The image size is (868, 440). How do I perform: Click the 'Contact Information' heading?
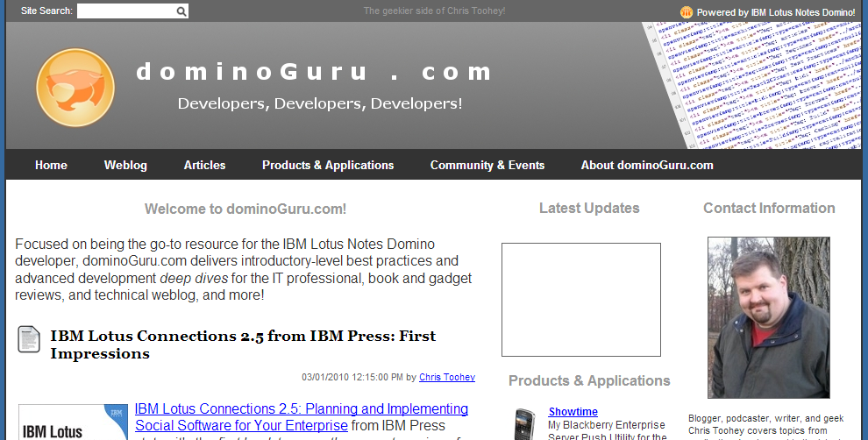tap(769, 208)
